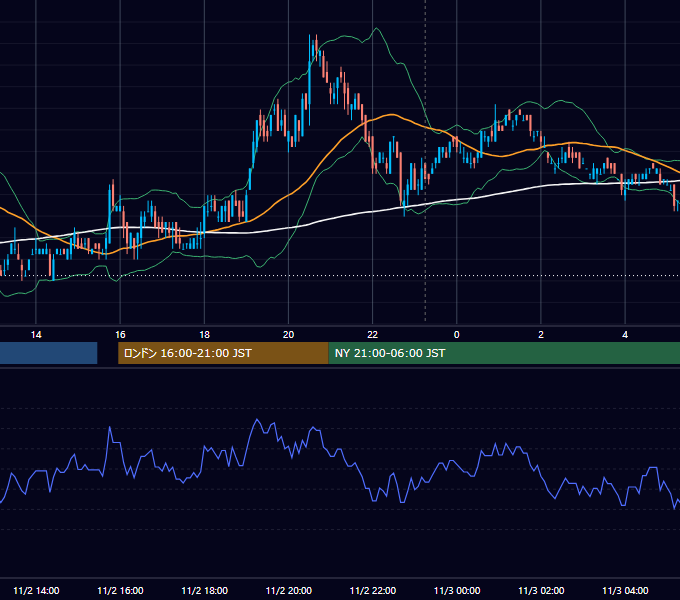Select the NY 21:00-06:00 JST session bar
Image resolution: width=680 pixels, height=600 pixels.
[x=504, y=353]
